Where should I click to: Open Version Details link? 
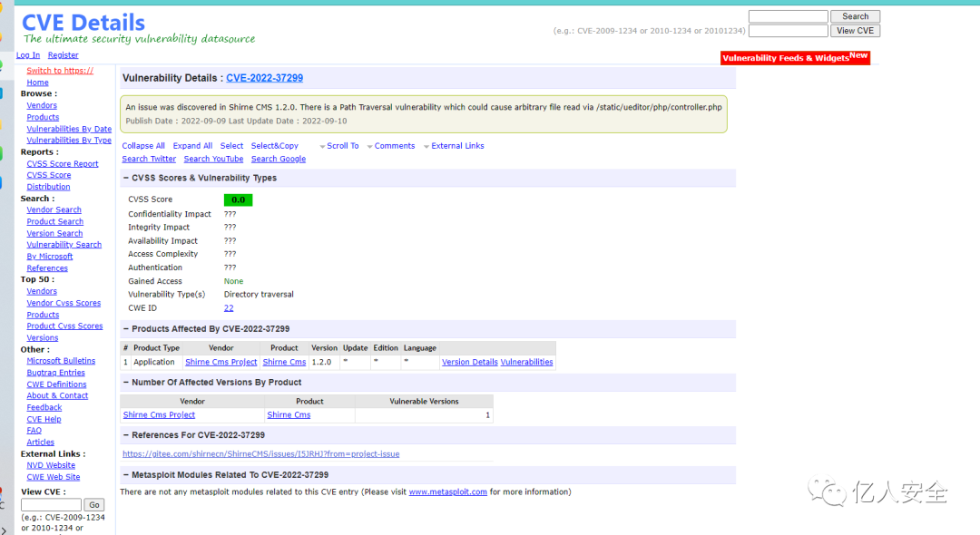470,362
